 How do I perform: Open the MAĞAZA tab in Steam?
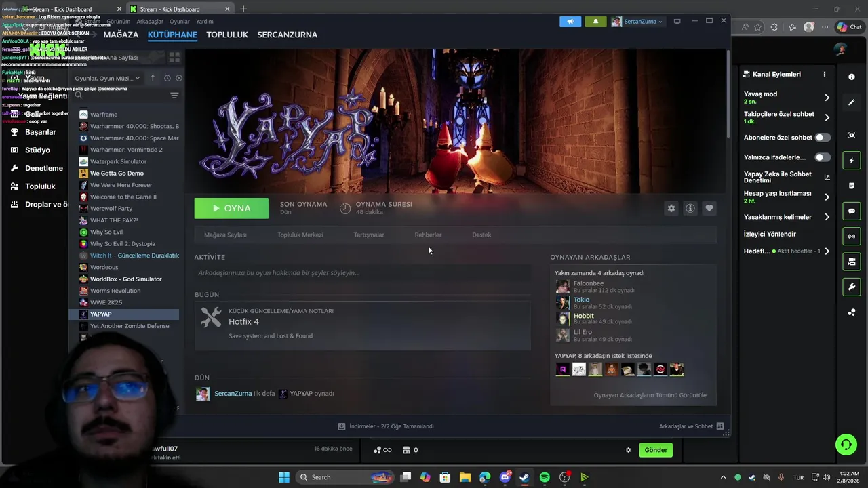coord(121,35)
